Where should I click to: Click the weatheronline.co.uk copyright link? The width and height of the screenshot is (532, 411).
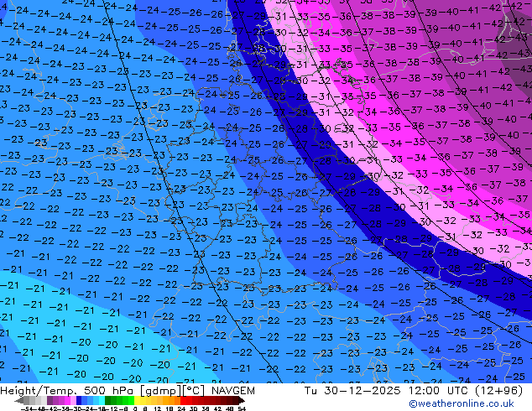click(461, 403)
